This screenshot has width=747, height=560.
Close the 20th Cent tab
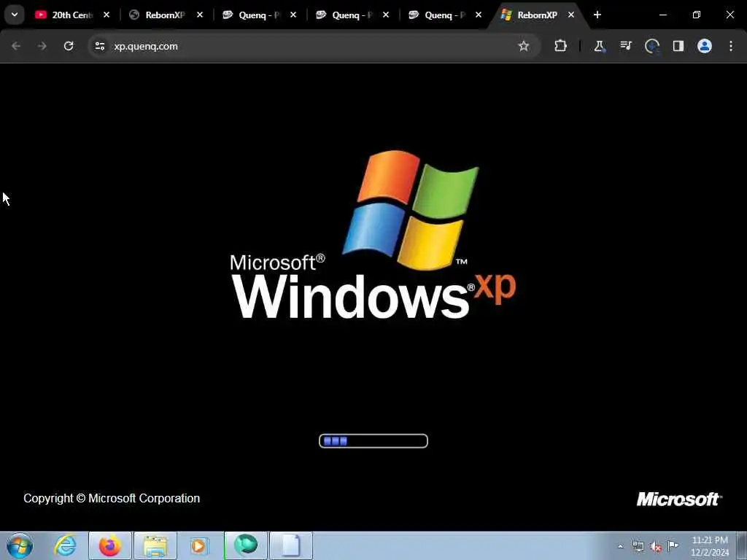(x=107, y=15)
